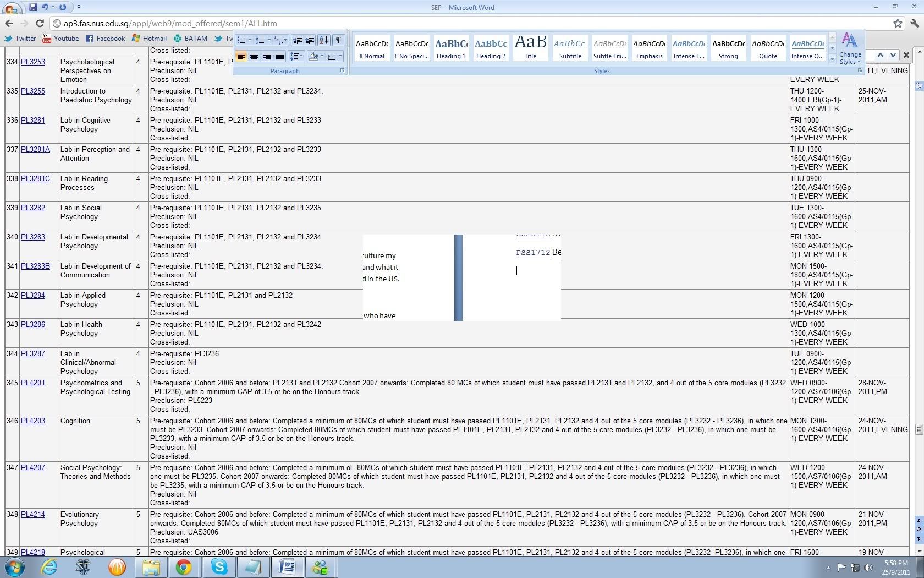The width and height of the screenshot is (924, 578).
Task: Bookmark this page with the star icon
Action: click(x=898, y=23)
